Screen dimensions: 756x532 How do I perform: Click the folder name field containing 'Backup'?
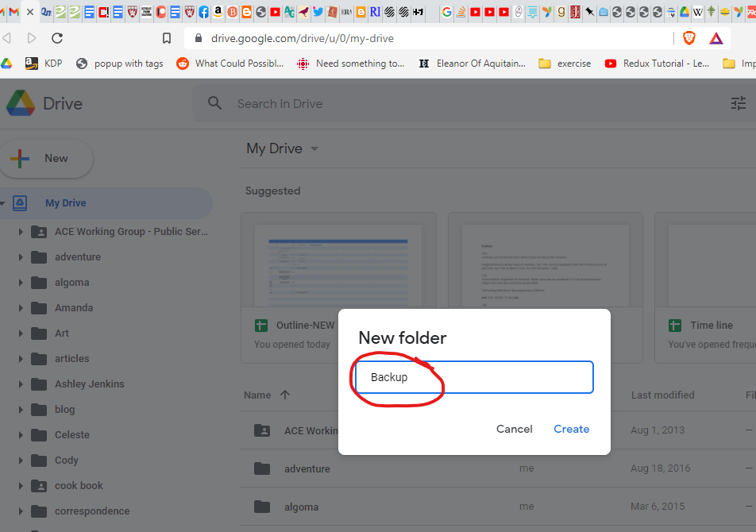(474, 377)
